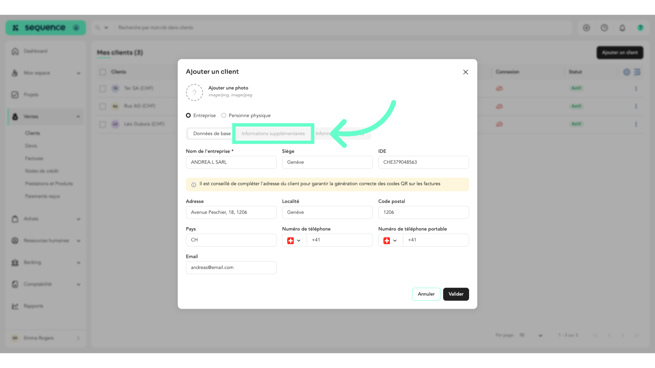
Task: Click the connexion icon for Tar SA row
Action: pos(499,88)
